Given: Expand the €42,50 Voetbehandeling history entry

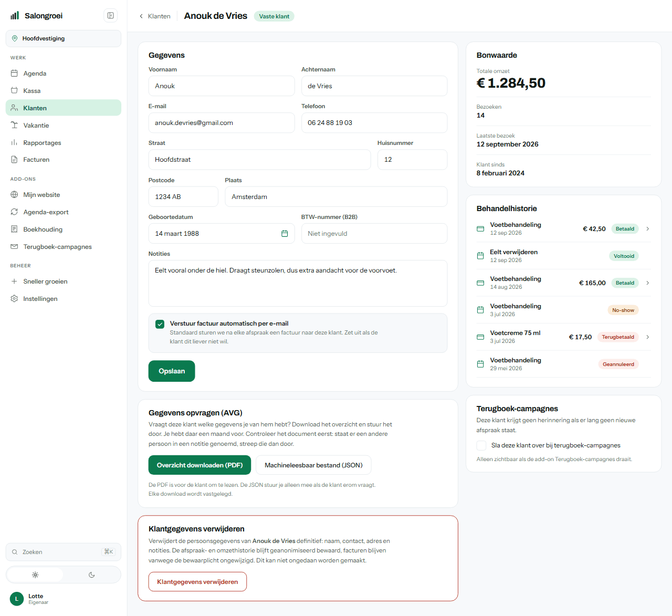Looking at the screenshot, I should [648, 229].
